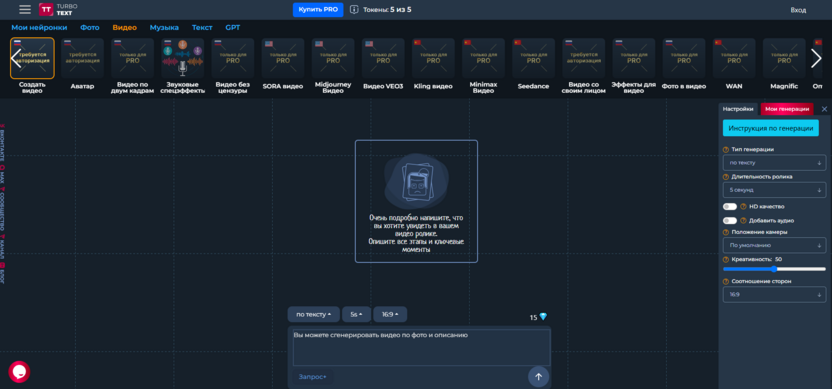
Task: Submit the request with the arrow button
Action: click(539, 376)
